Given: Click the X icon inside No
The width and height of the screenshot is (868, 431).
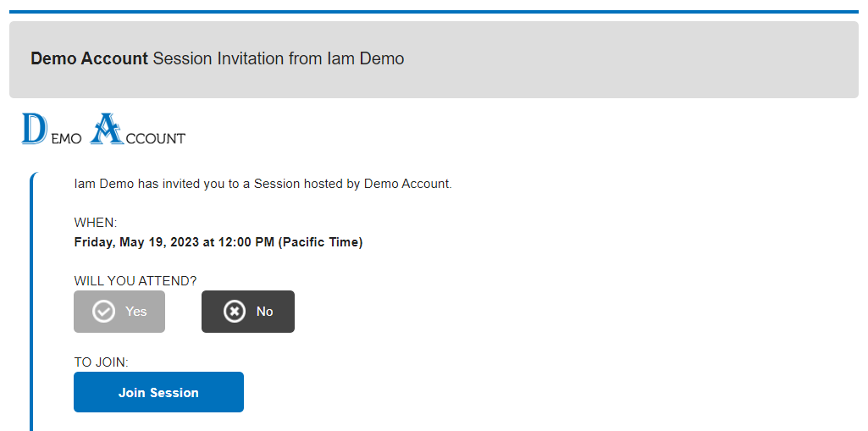Looking at the screenshot, I should pyautogui.click(x=235, y=312).
